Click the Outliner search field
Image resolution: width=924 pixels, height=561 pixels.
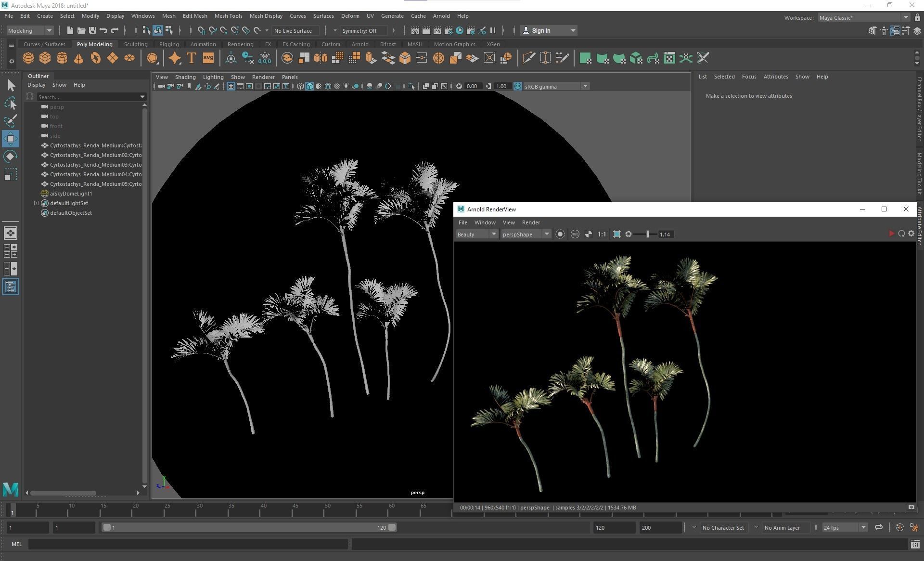click(91, 97)
